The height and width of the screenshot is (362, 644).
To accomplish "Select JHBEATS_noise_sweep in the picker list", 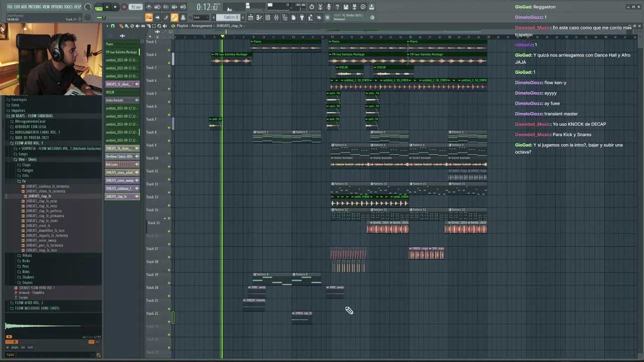I will (x=122, y=180).
